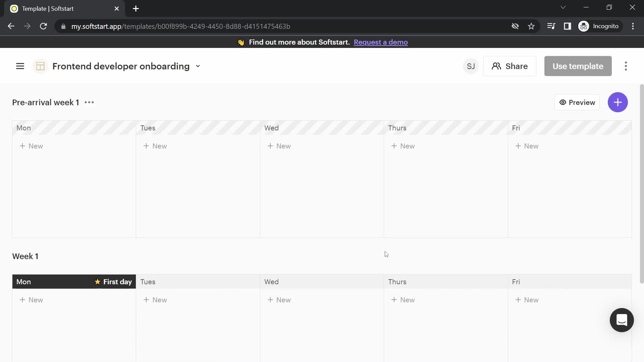The image size is (644, 362).
Task: Bookmark this page with star icon
Action: [x=531, y=26]
